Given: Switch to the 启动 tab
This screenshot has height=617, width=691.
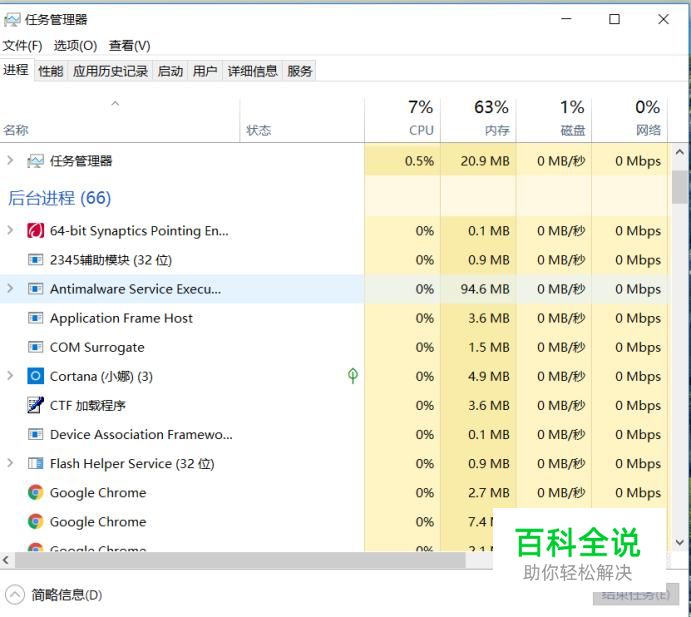Looking at the screenshot, I should tap(170, 71).
